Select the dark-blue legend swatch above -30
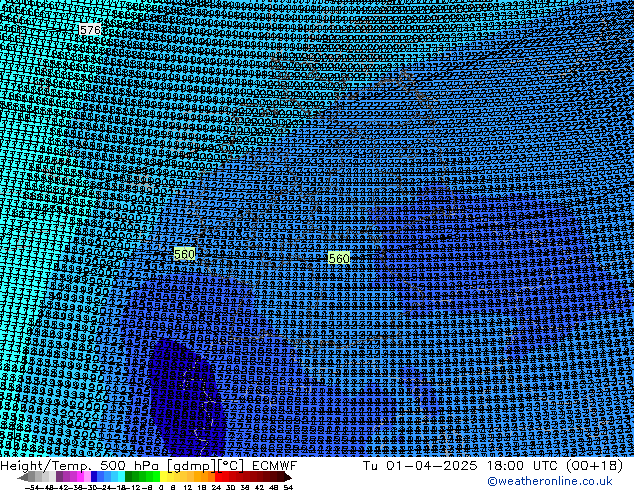The image size is (634, 490). pos(94,477)
